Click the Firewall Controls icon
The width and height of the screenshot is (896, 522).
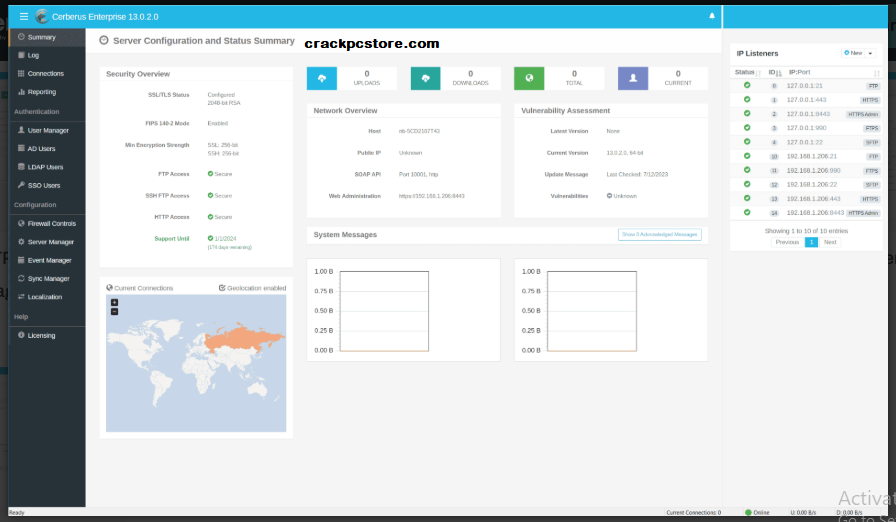point(21,223)
